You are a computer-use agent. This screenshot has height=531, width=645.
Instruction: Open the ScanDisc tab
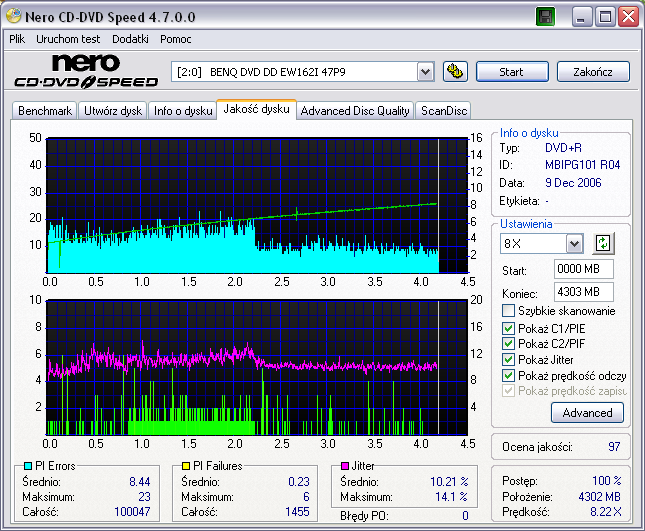[x=443, y=111]
